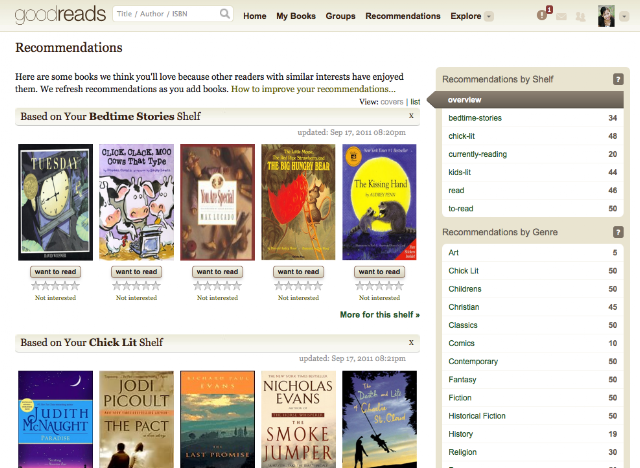Viewport: 640px width, 468px height.
Task: Select the overview tab in sidebar
Action: tap(526, 100)
